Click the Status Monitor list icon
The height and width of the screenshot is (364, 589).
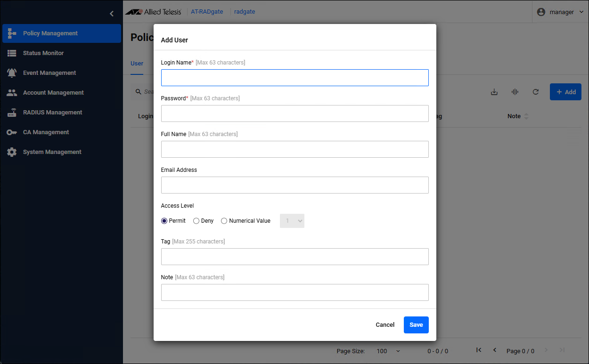point(12,53)
